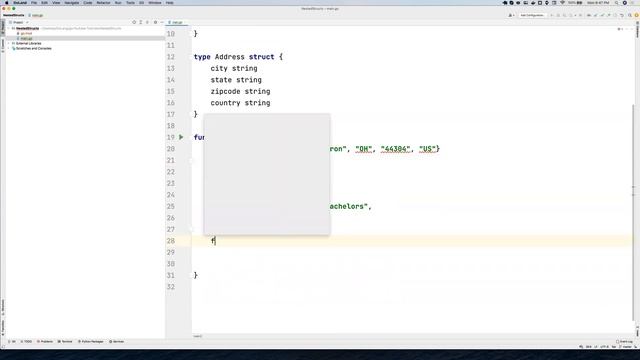
Task: Open the Code menu
Action: pos(88,3)
